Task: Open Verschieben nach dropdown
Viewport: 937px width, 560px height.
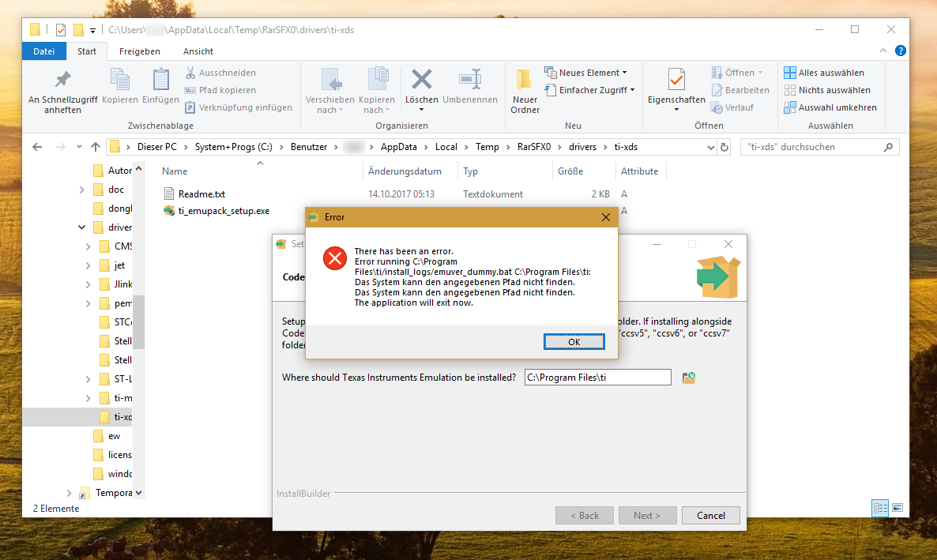Action: click(x=330, y=105)
